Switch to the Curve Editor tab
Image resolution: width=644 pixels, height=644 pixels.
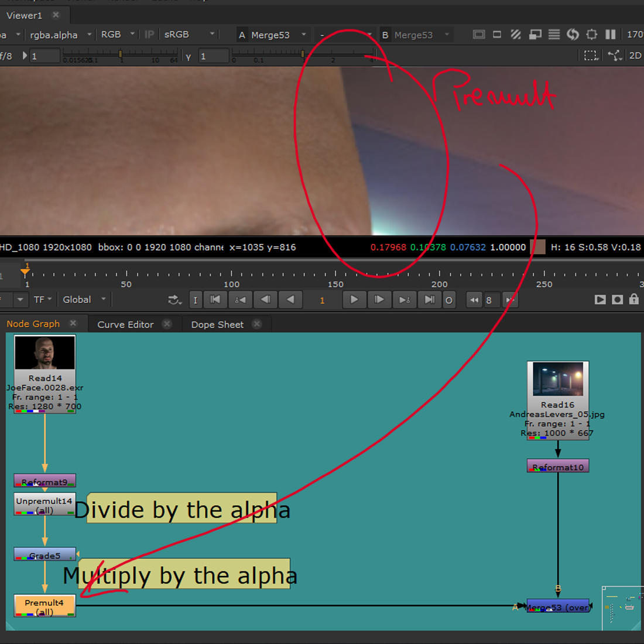[125, 324]
